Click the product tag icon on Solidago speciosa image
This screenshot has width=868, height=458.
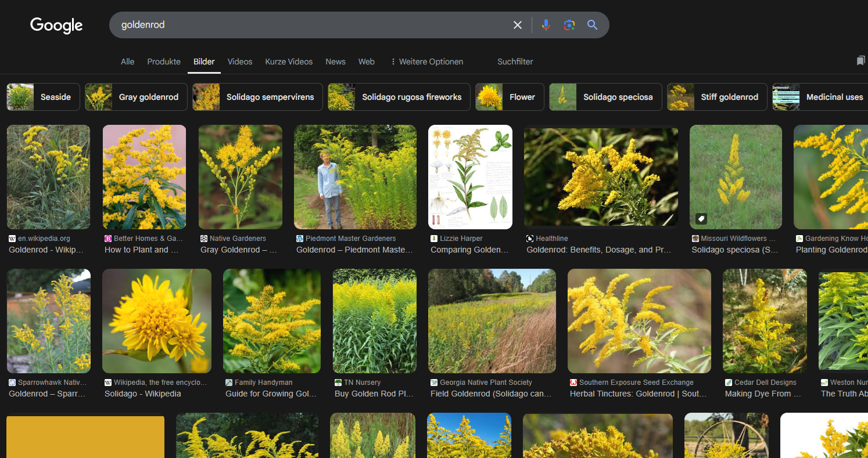[x=701, y=219]
